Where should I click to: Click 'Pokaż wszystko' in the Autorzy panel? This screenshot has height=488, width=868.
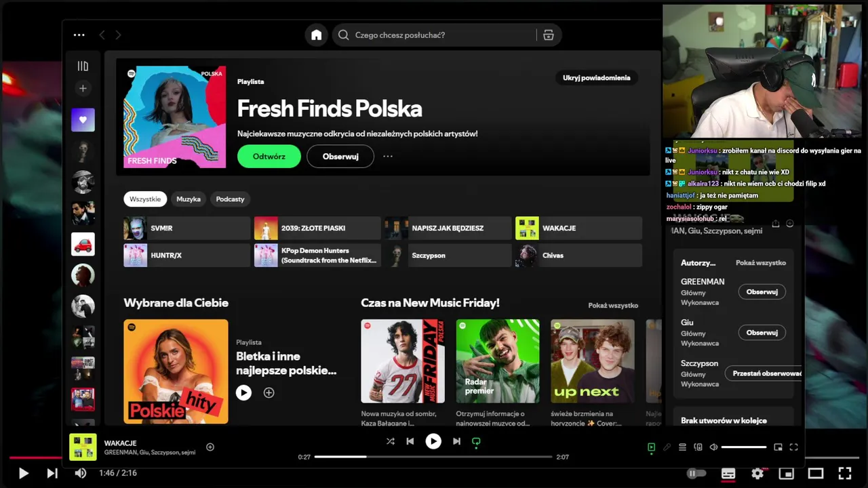pos(761,263)
